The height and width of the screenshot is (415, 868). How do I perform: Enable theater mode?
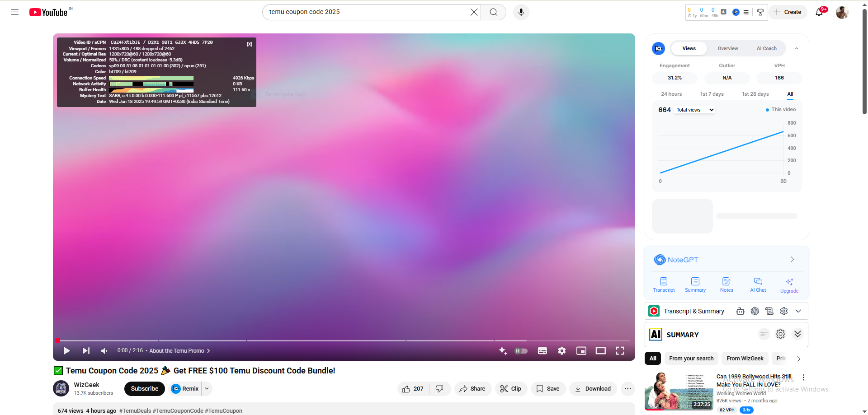tap(601, 351)
